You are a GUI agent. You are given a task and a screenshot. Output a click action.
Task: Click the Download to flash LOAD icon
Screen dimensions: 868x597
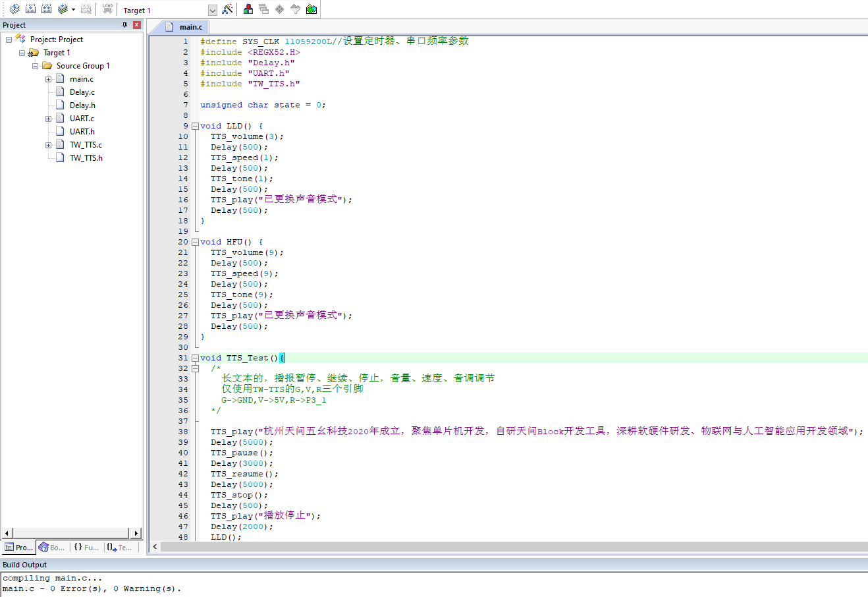coord(107,9)
